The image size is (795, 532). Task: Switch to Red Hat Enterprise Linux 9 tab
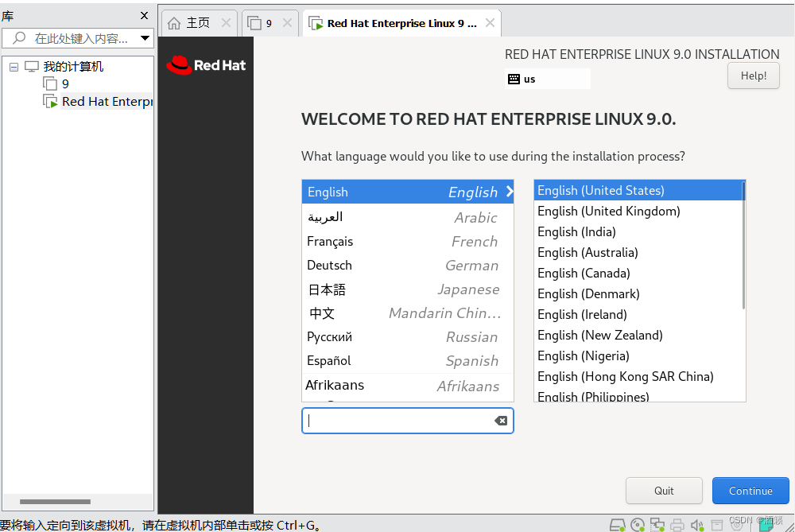[x=401, y=23]
